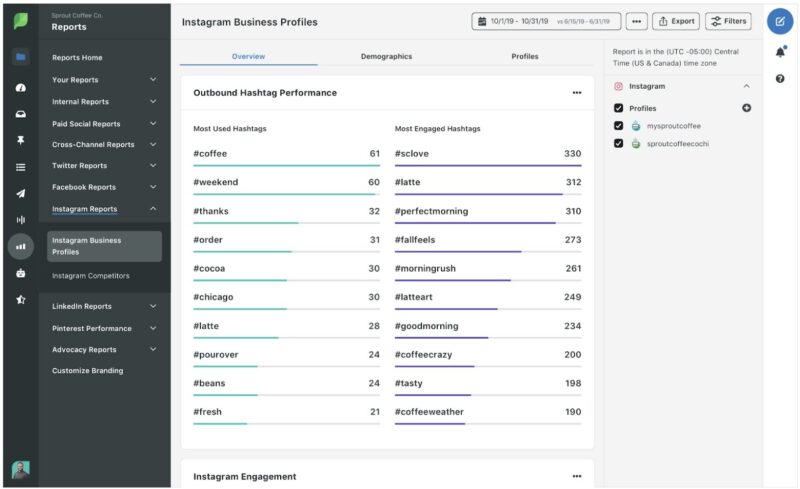Click the #morningrush hashtag
This screenshot has height=489, width=800.
[425, 268]
